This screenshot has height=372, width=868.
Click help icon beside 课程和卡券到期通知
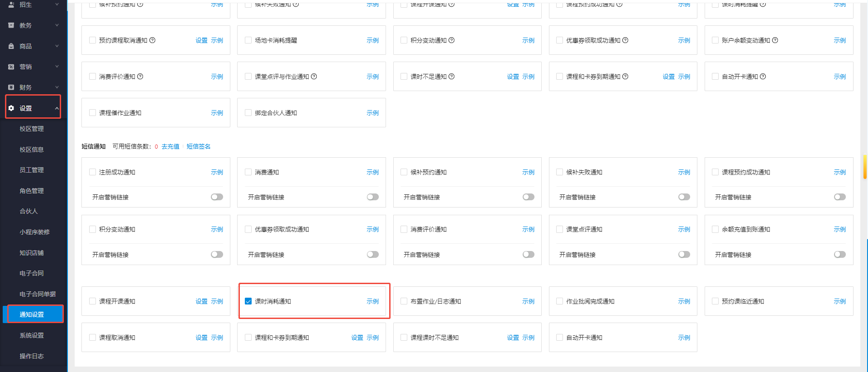click(625, 77)
